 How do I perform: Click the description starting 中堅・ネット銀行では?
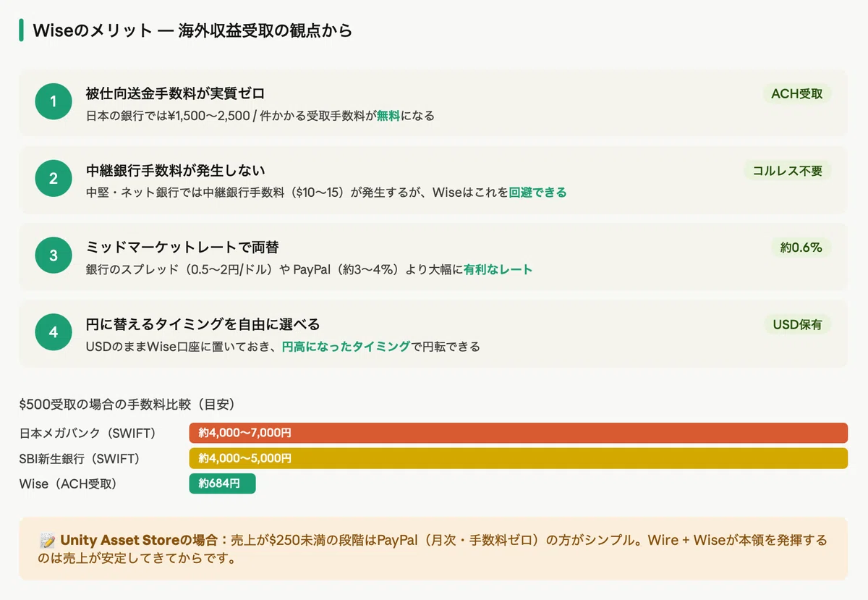point(326,193)
